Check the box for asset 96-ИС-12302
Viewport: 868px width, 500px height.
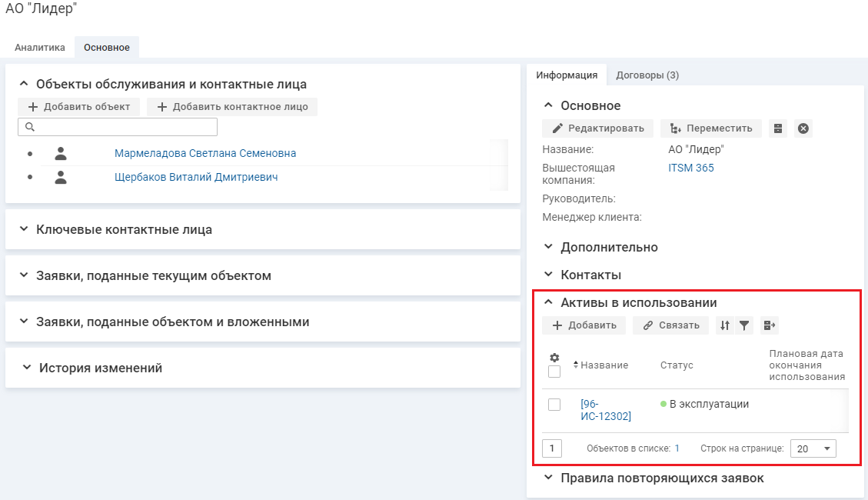(554, 405)
